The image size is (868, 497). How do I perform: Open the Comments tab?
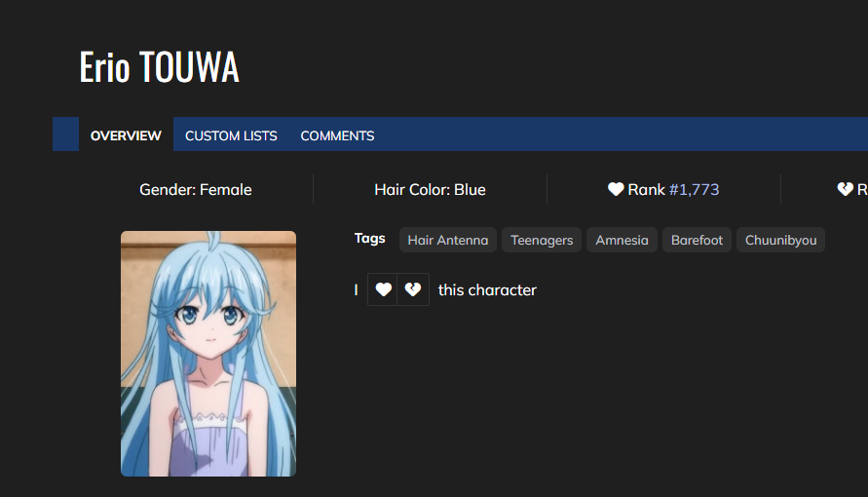[x=337, y=135]
